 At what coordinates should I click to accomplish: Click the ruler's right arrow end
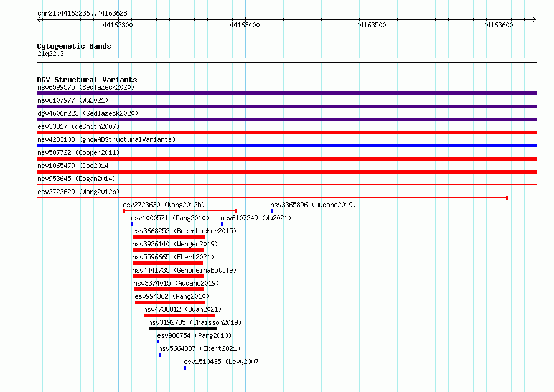(535, 19)
